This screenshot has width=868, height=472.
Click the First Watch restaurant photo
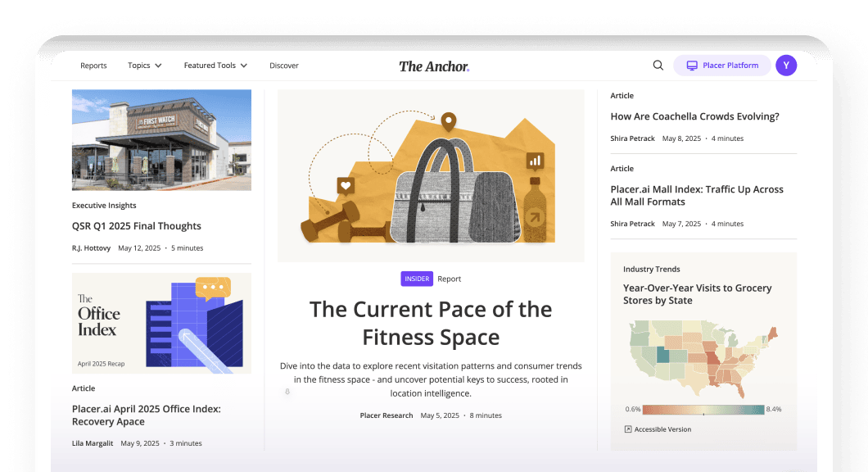point(161,140)
